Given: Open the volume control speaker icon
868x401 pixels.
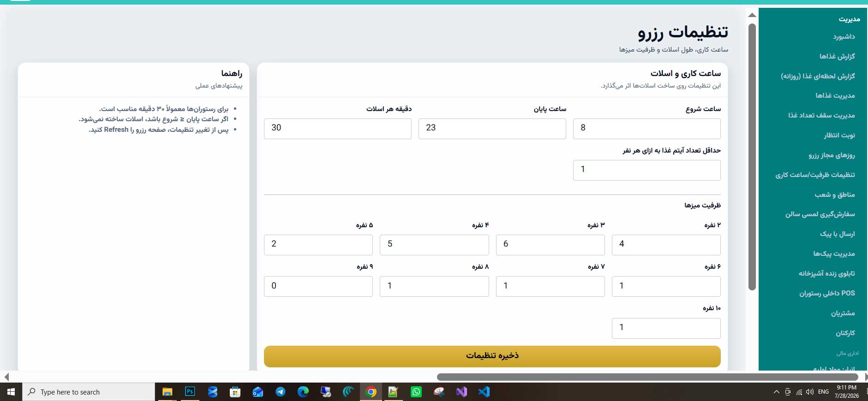Looking at the screenshot, I should 810,392.
